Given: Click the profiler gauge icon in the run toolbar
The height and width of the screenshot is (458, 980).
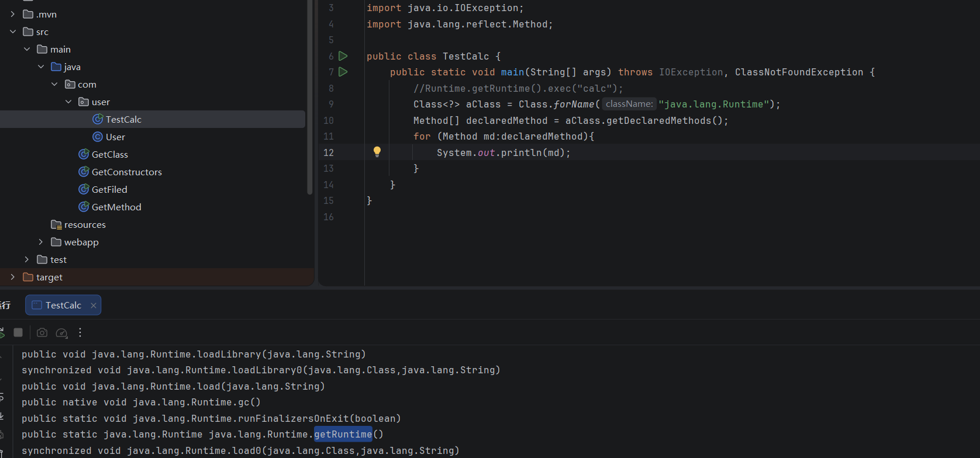Looking at the screenshot, I should 61,332.
